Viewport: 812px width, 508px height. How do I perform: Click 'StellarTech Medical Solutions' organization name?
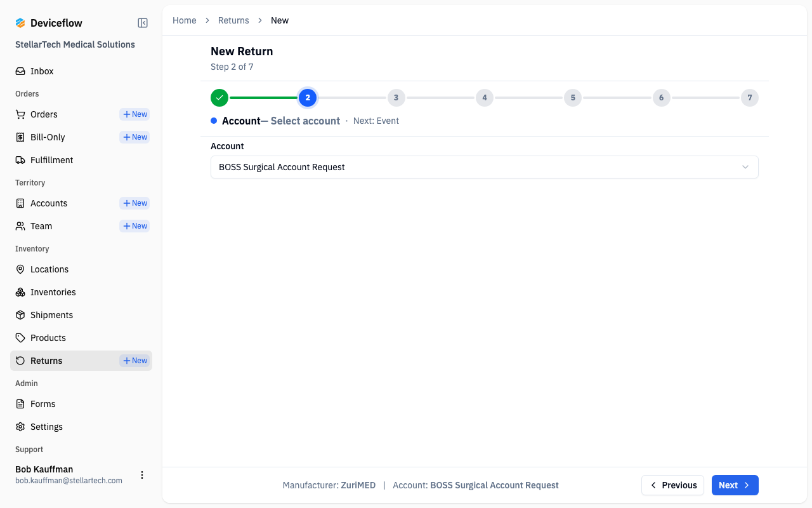[x=75, y=44]
